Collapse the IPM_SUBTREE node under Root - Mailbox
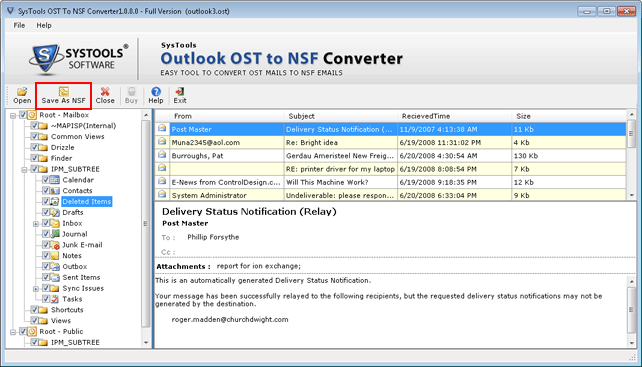The height and width of the screenshot is (367, 642). click(x=25, y=170)
